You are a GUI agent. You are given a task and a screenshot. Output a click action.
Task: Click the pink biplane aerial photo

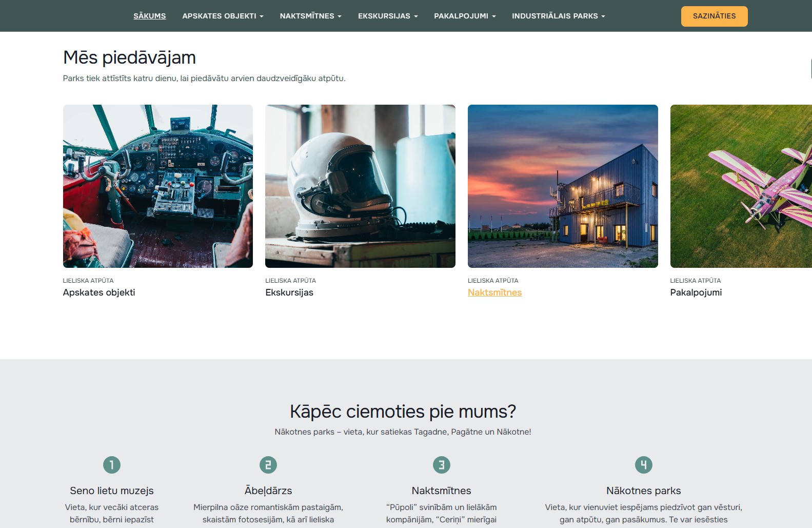point(741,186)
